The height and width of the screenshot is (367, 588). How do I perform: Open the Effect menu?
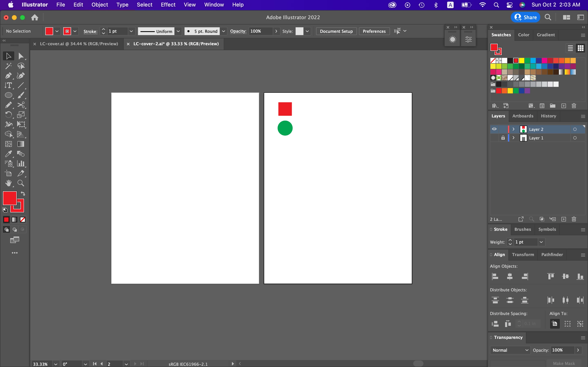click(x=168, y=5)
